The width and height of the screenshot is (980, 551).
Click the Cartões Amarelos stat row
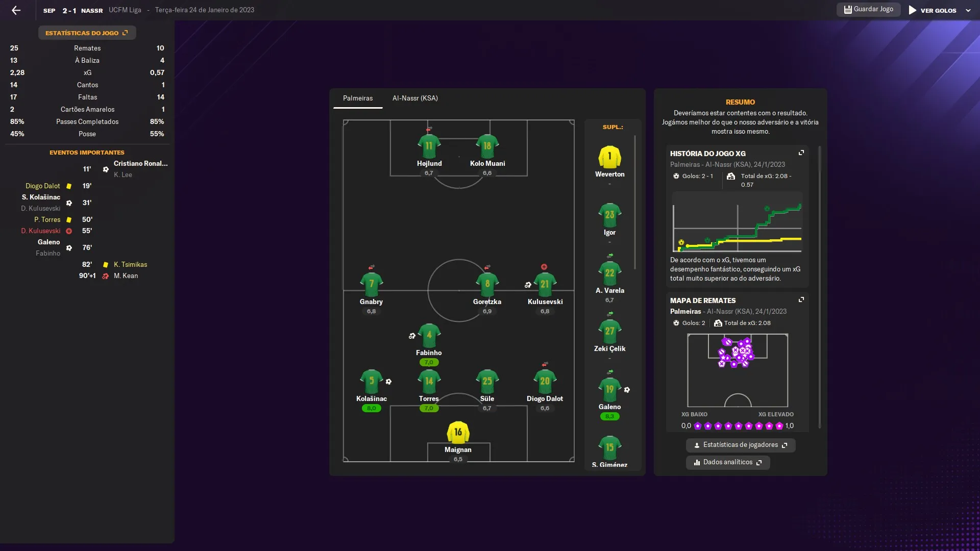(x=87, y=109)
